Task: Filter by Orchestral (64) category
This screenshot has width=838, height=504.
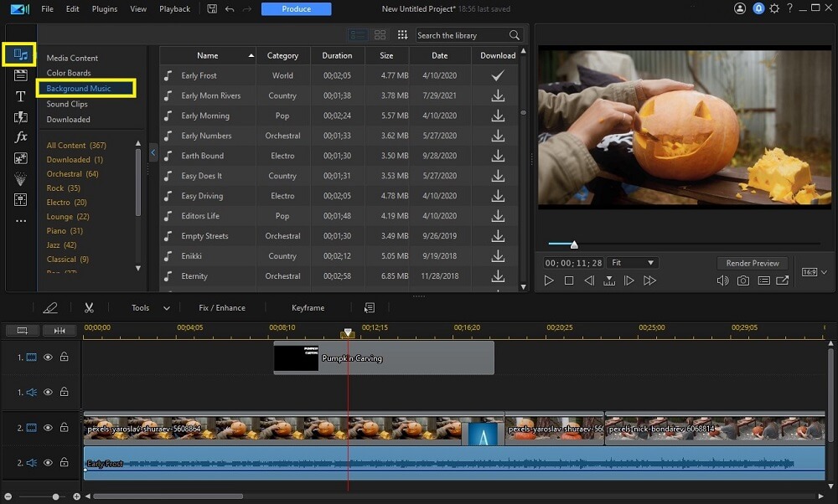Action: pos(73,173)
